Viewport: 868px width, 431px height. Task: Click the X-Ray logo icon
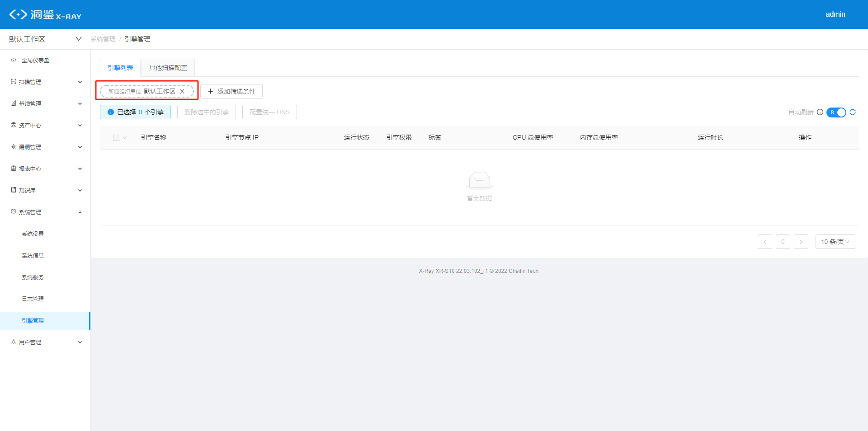[x=18, y=14]
